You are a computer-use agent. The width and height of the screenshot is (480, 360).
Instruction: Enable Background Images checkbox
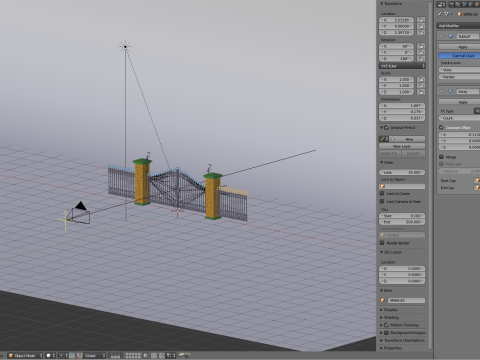pos(387,333)
